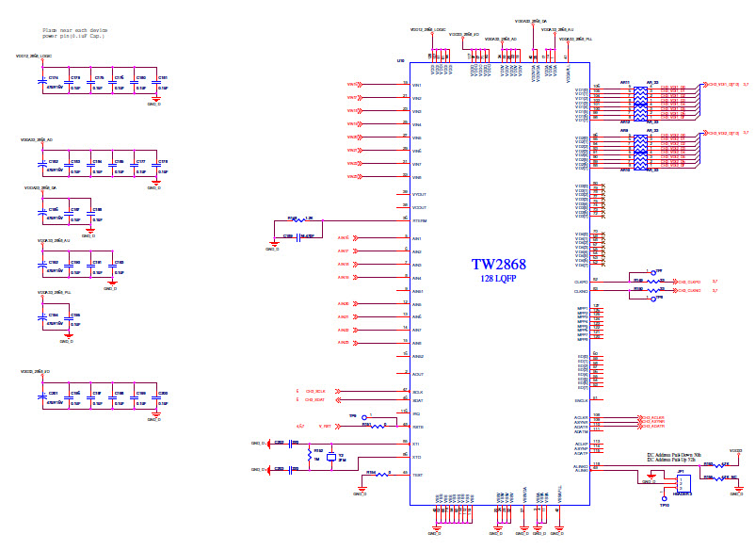Adjust resistor R184 on the TEST pin
This screenshot has height=550, width=756.
pyautogui.click(x=381, y=475)
